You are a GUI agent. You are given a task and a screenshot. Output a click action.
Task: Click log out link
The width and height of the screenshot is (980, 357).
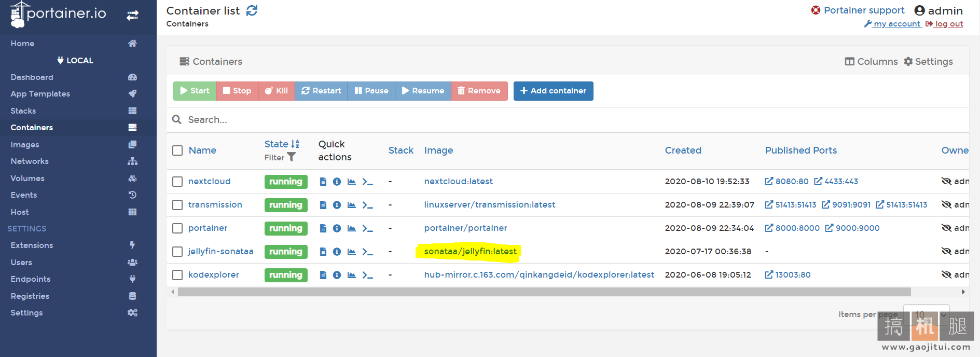click(x=944, y=24)
